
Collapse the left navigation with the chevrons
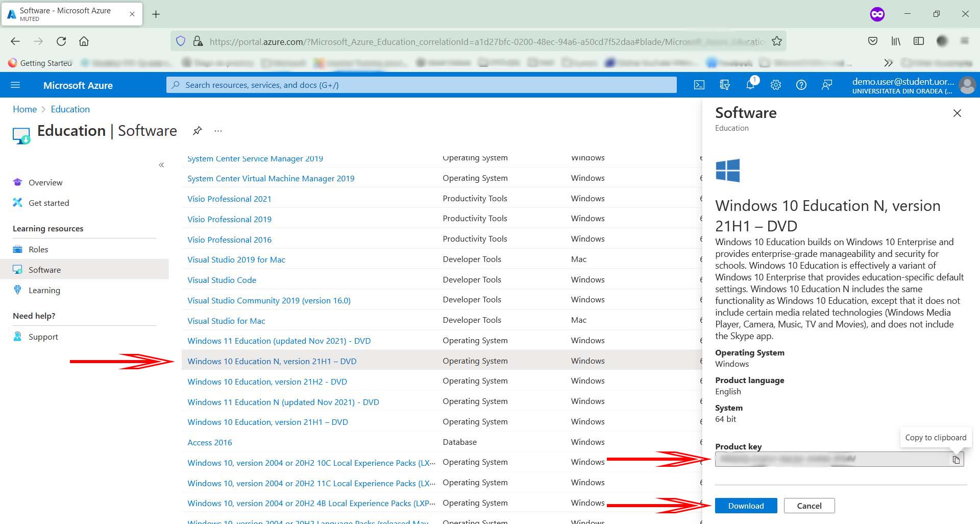tap(161, 165)
